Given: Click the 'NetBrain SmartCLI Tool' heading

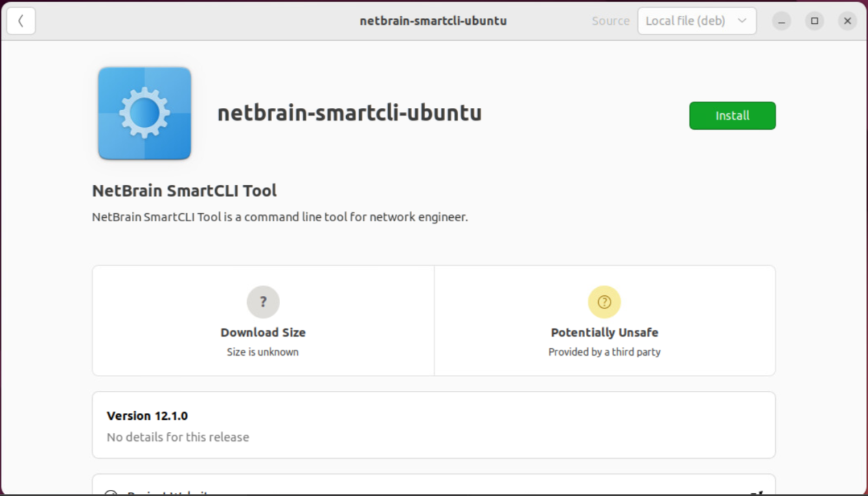Looking at the screenshot, I should click(x=185, y=191).
